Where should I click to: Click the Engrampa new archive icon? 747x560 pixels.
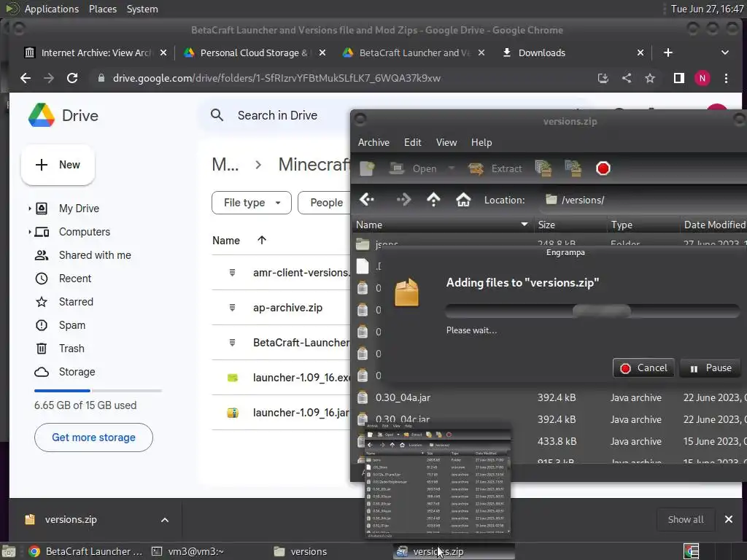point(367,168)
